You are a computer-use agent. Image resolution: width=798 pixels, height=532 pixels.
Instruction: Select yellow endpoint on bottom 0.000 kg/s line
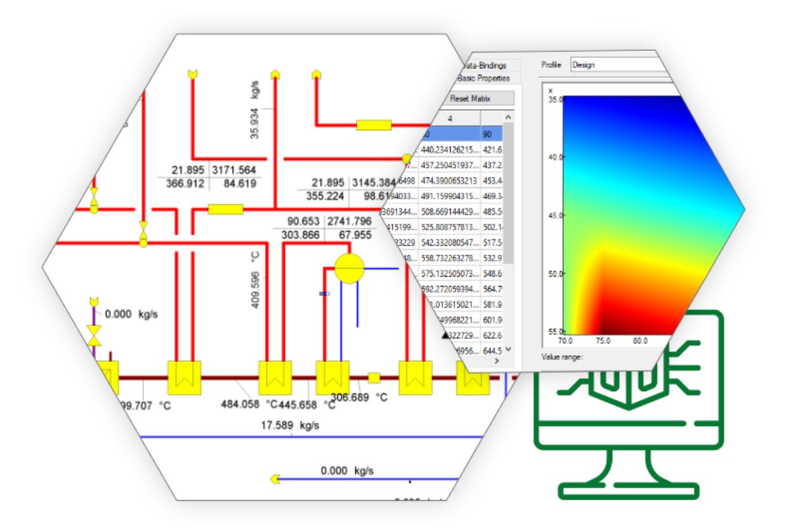(x=274, y=479)
